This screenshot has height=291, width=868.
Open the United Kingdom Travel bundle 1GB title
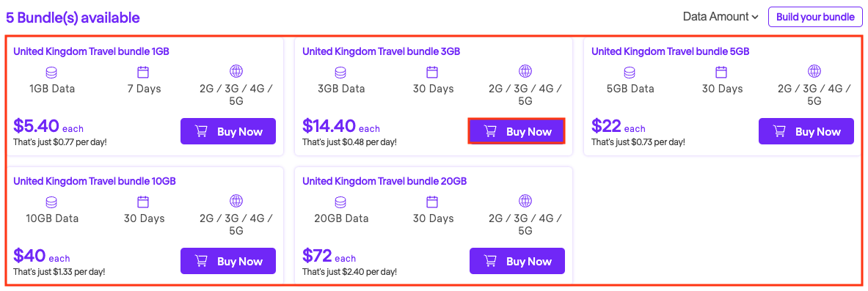pos(91,51)
